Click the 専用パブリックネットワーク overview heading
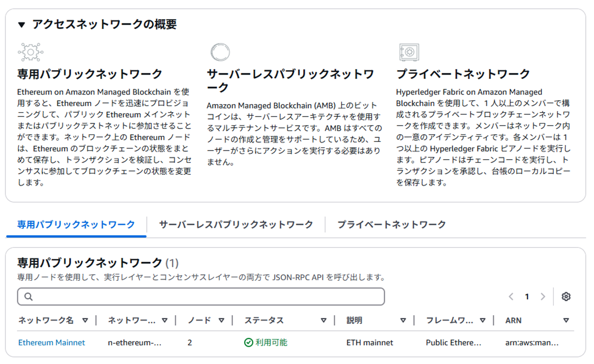 [90, 74]
